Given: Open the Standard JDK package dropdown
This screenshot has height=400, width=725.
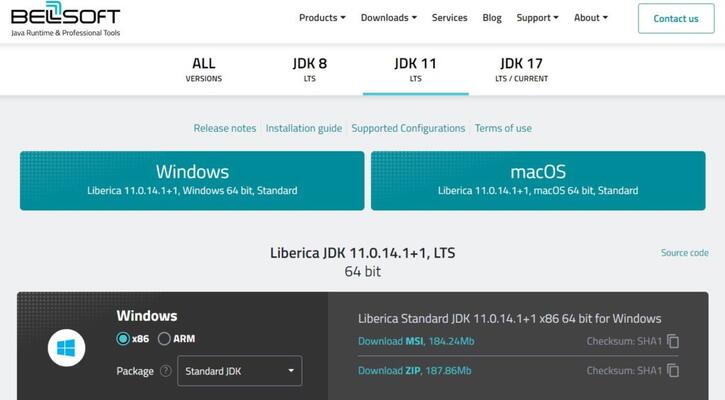Looking at the screenshot, I should (x=240, y=371).
